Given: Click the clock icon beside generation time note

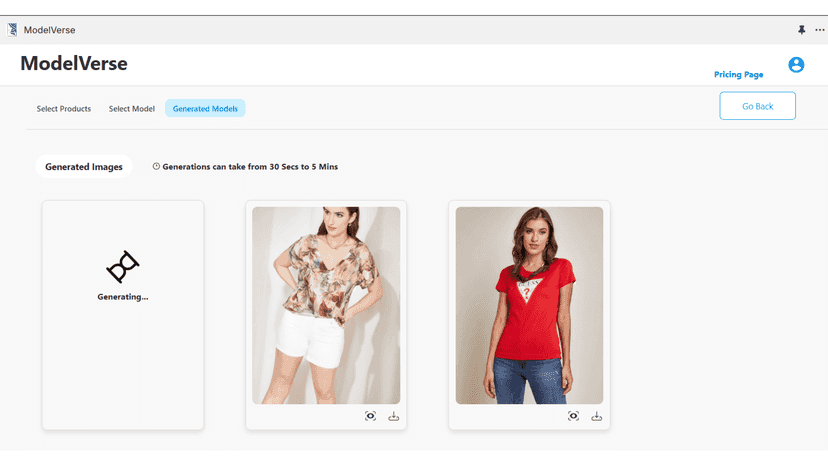Looking at the screenshot, I should [156, 166].
